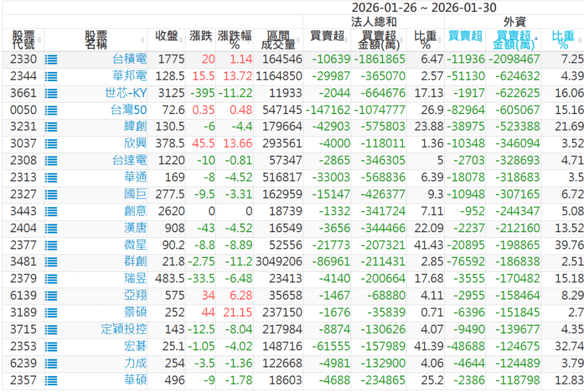Viewport: 584px width, 392px height.
Task: Open the 華邦電 stock link
Action: [130, 76]
